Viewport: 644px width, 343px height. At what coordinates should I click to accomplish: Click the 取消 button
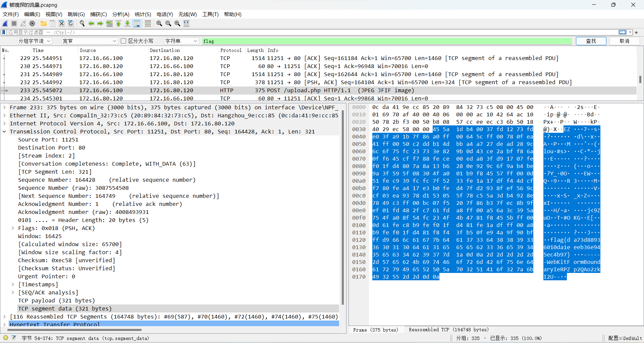[625, 41]
